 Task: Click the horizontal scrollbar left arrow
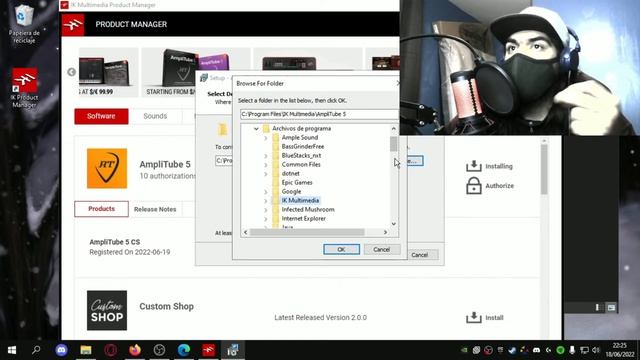pos(245,232)
